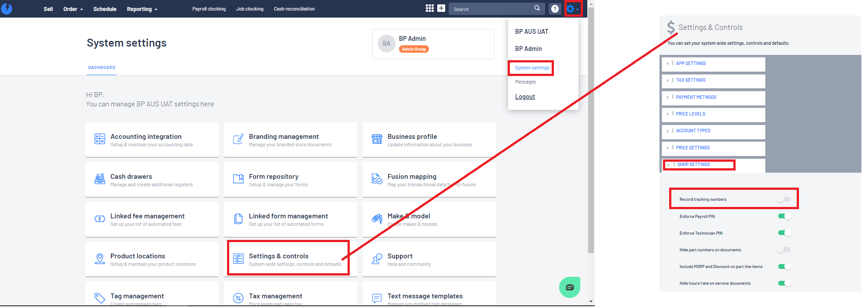Viewport: 868px width, 308px height.
Task: Open Job clocking in top bar
Action: (x=250, y=9)
